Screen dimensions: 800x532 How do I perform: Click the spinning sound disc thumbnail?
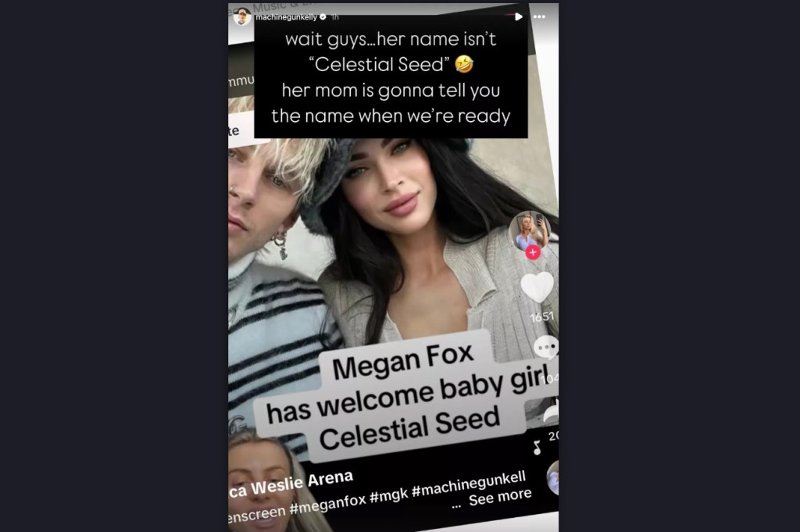[552, 478]
